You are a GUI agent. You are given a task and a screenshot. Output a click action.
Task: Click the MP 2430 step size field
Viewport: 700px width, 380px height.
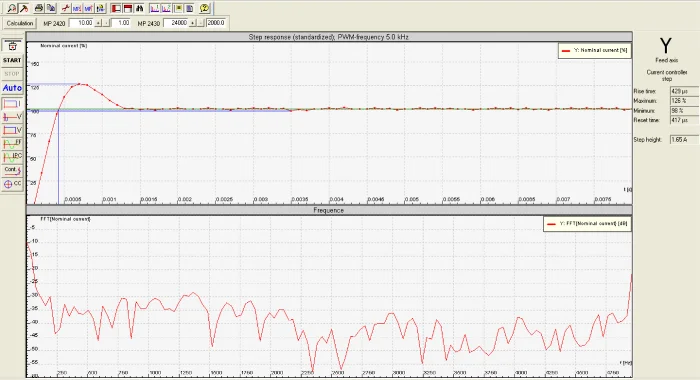216,23
